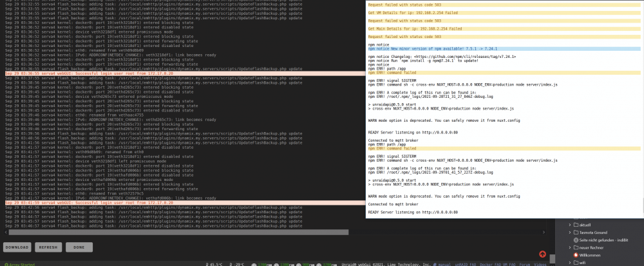Click the page's vertical scrollbar thumb
The image size is (644, 266).
click(x=553, y=259)
